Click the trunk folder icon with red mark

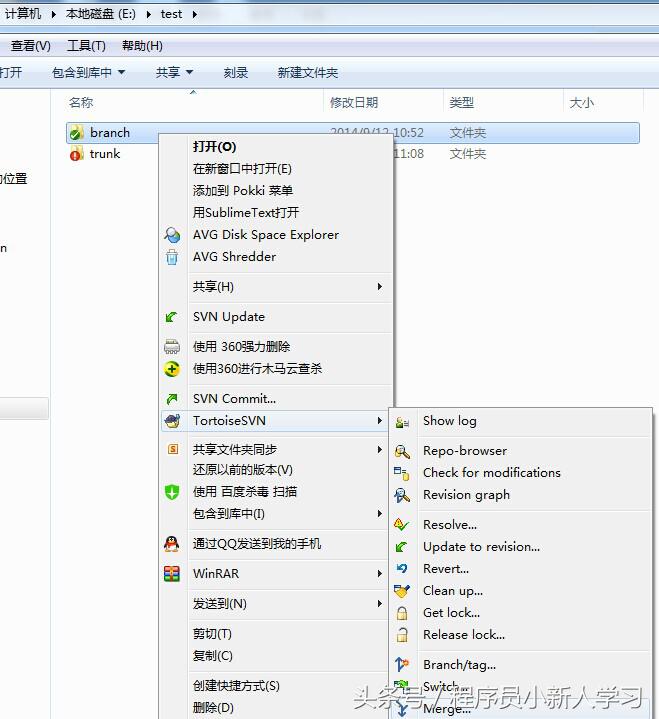76,154
